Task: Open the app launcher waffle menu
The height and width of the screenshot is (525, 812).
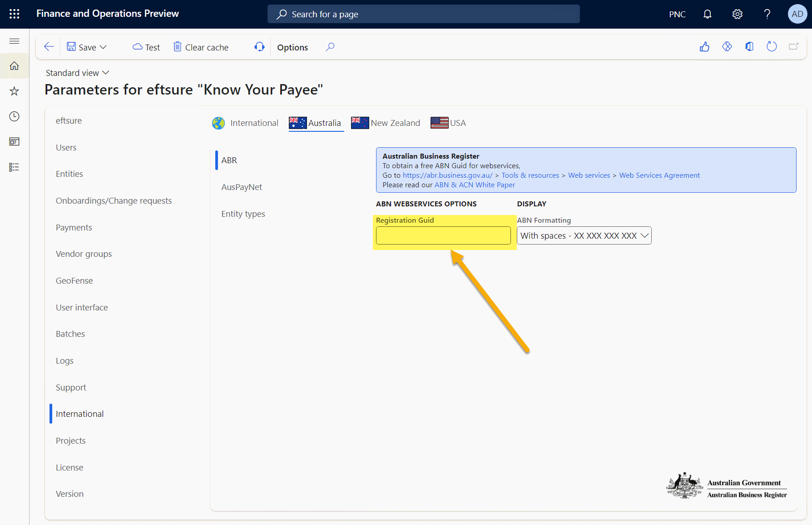Action: [x=15, y=14]
